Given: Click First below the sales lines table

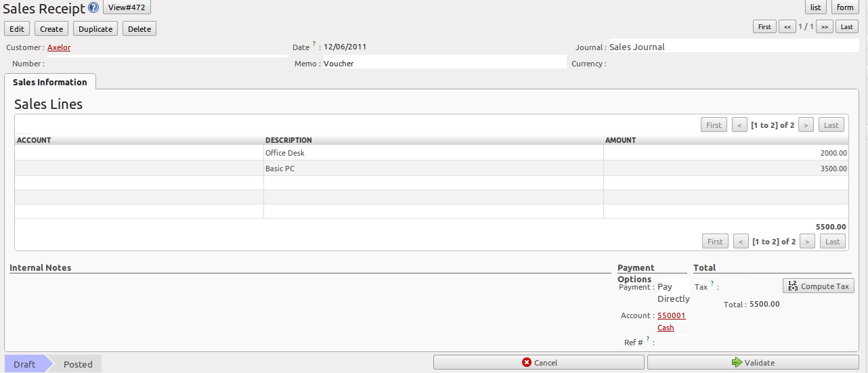Looking at the screenshot, I should (716, 242).
